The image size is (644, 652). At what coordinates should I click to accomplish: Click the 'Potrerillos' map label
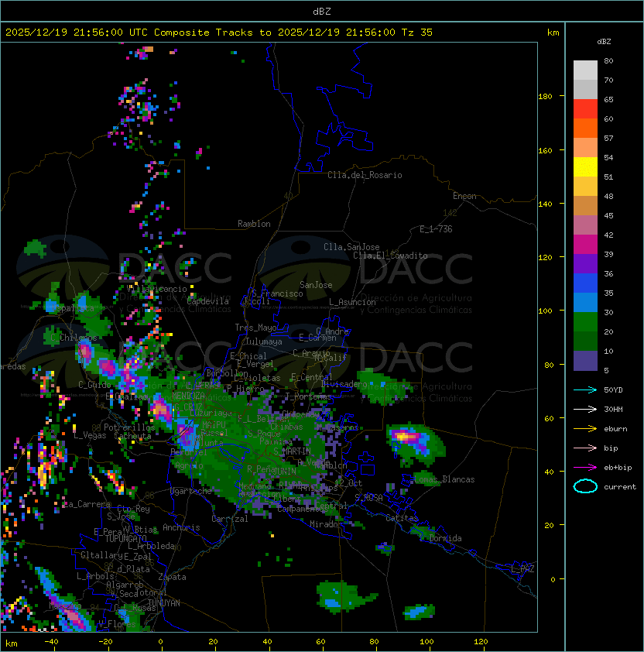129,427
